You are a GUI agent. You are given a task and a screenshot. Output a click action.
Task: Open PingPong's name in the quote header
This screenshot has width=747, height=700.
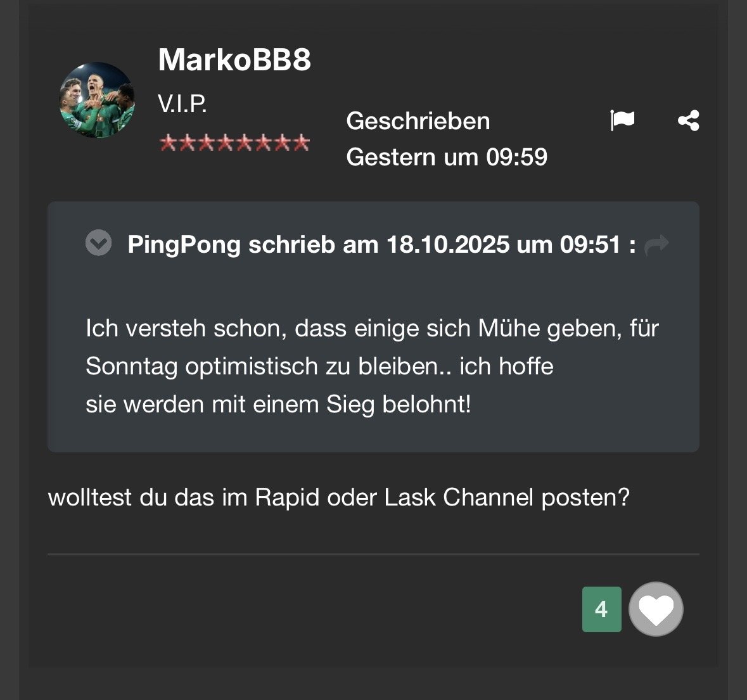pyautogui.click(x=184, y=245)
